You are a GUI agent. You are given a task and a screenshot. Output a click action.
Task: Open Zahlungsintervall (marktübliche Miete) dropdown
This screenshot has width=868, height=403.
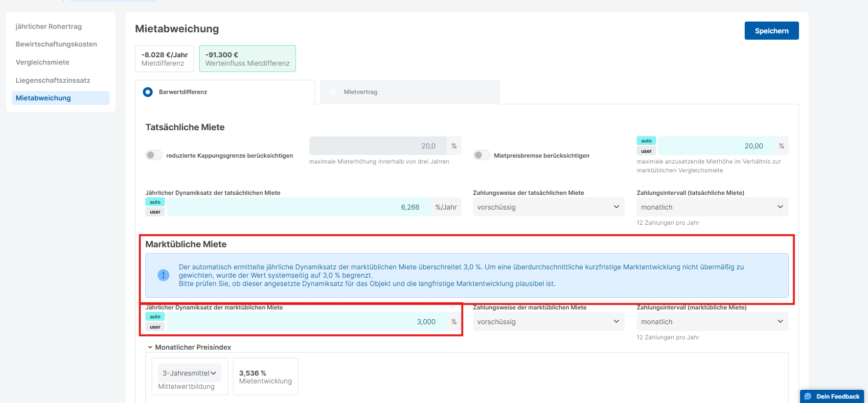tap(712, 322)
